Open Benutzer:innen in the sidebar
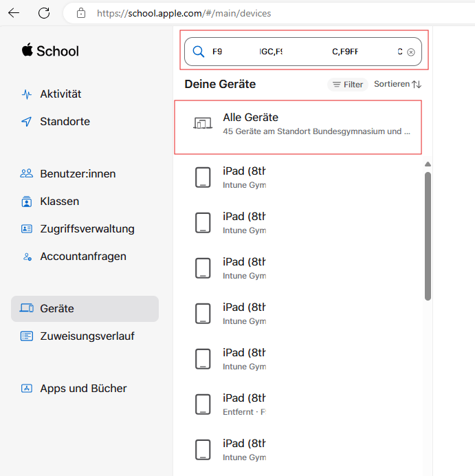Screen dimensions: 475x476 pos(78,174)
